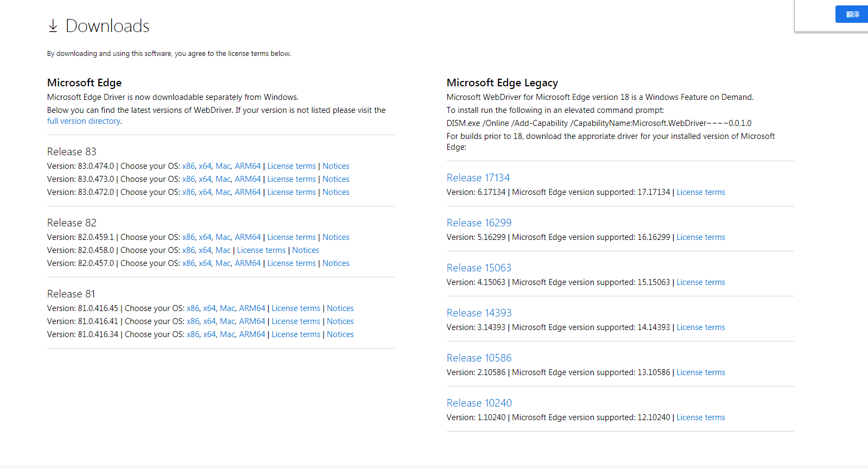Click the Microsoft Edge Legacy heading
This screenshot has height=469, width=868.
click(x=502, y=83)
